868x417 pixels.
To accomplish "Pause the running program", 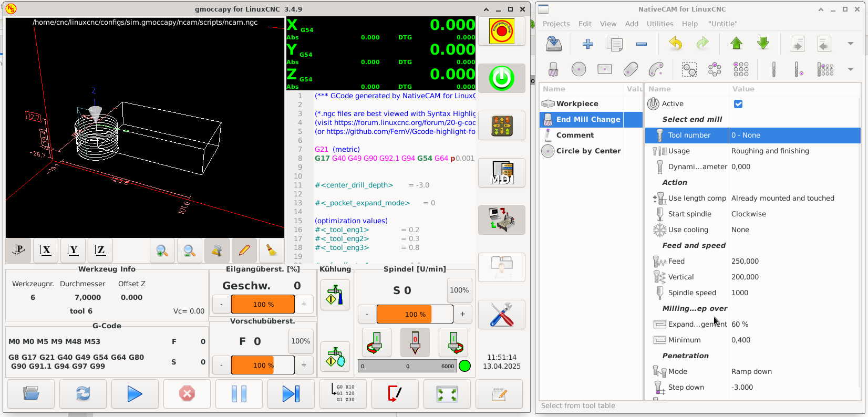I will point(239,394).
